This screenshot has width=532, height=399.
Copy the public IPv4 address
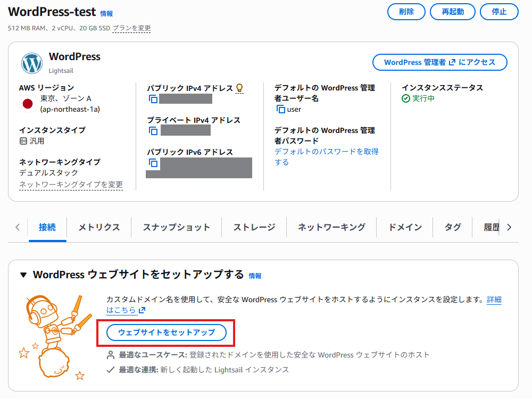tap(153, 99)
